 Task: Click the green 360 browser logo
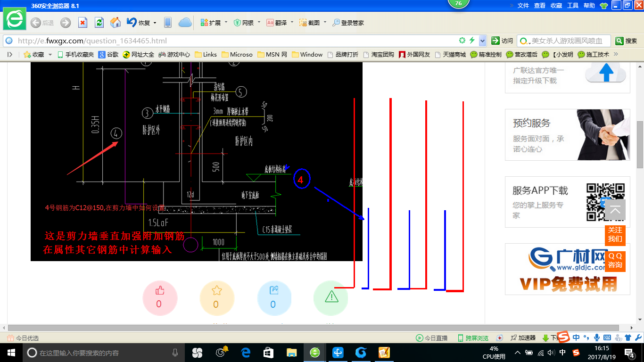click(x=15, y=19)
